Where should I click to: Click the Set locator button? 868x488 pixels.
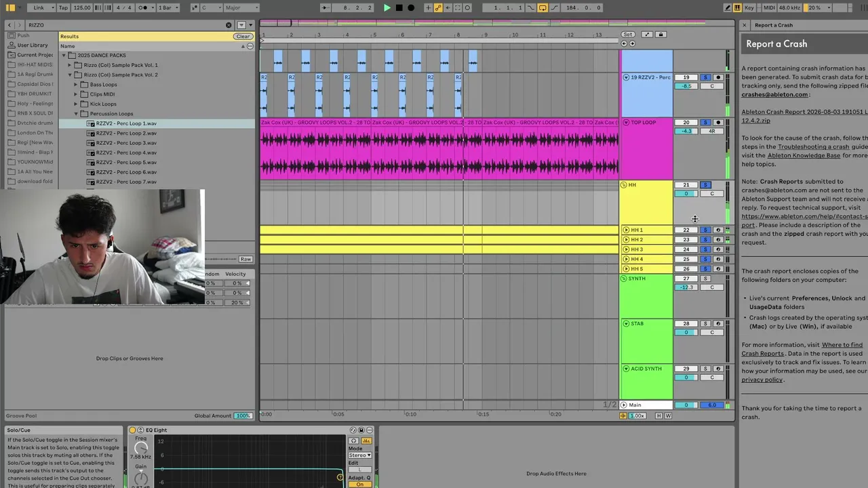pyautogui.click(x=628, y=35)
